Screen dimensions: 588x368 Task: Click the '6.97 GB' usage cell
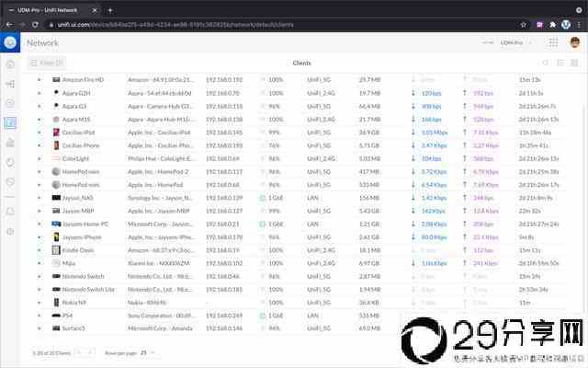(369, 263)
